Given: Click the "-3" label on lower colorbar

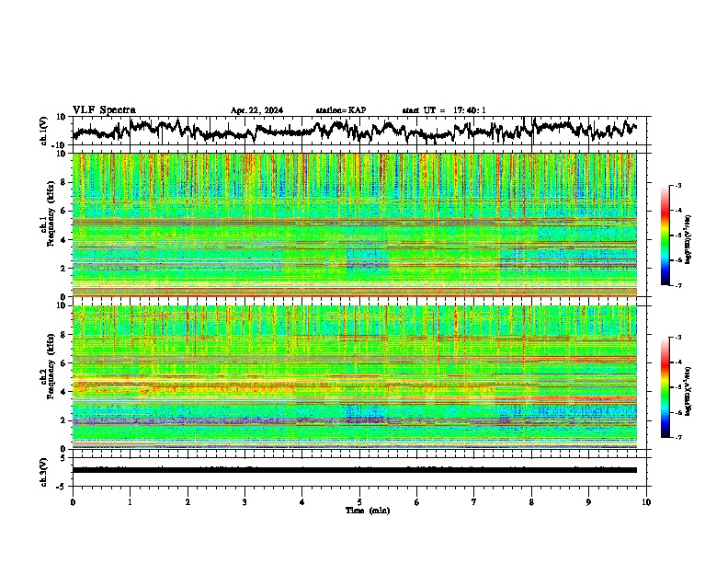Looking at the screenshot, I should click(x=677, y=338).
